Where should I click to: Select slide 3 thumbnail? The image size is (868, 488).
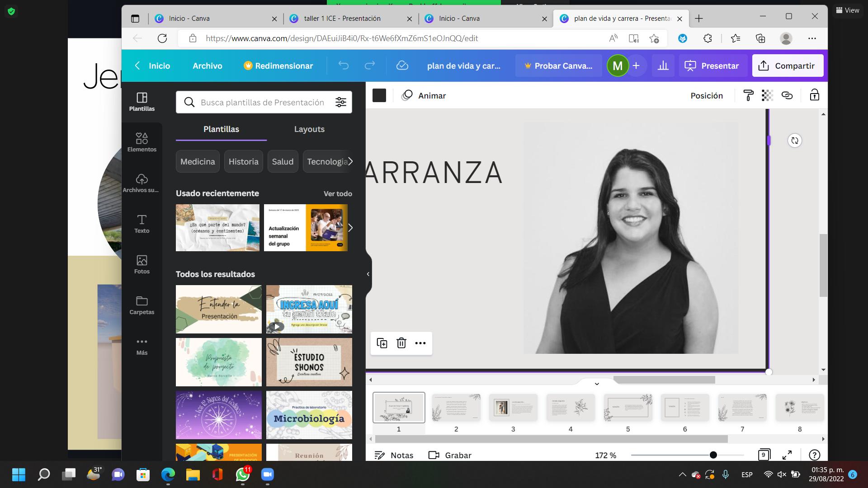[513, 408]
